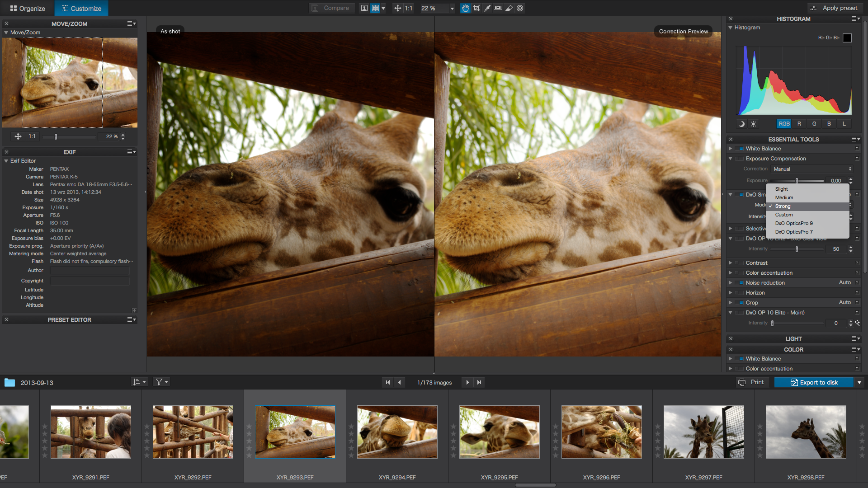Choose DxO OpticsPro 7 mode

click(807, 232)
